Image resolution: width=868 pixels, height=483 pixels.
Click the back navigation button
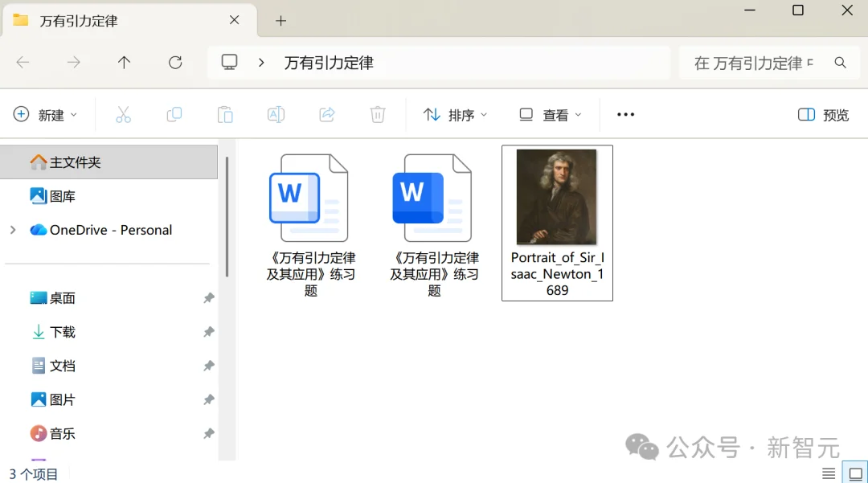tap(23, 62)
